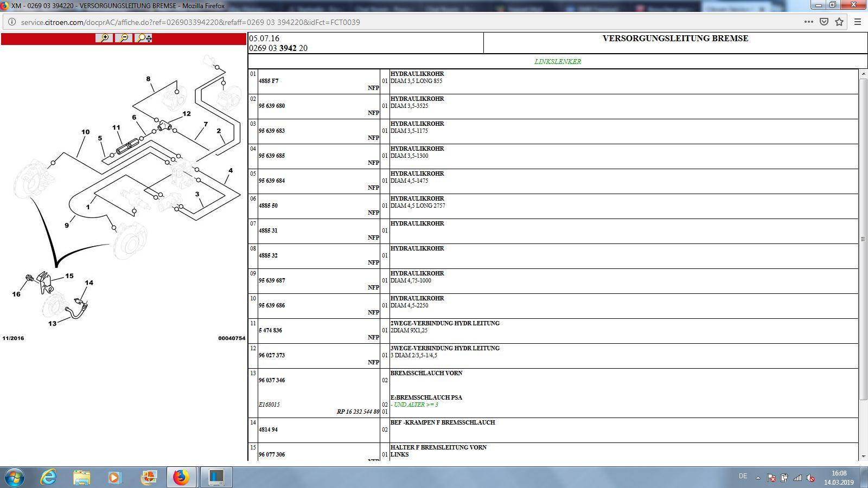The width and height of the screenshot is (868, 488).
Task: Click the monitor application icon in the taskbar
Action: [216, 478]
